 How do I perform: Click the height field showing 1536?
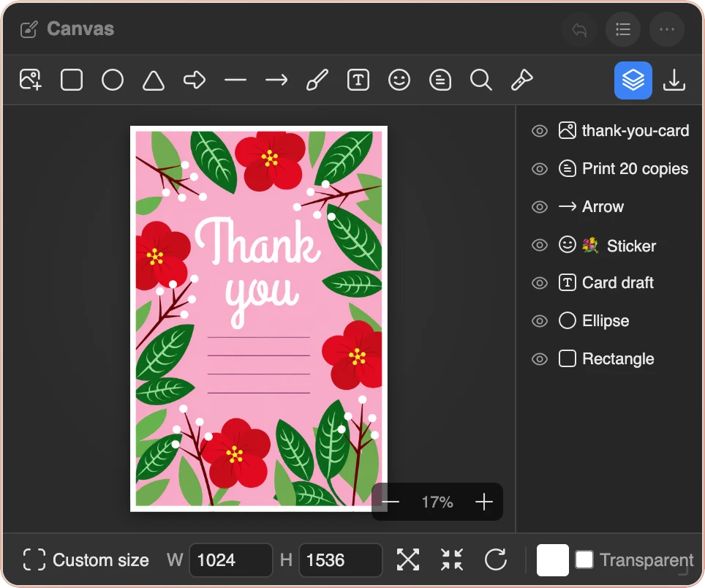[x=340, y=560]
